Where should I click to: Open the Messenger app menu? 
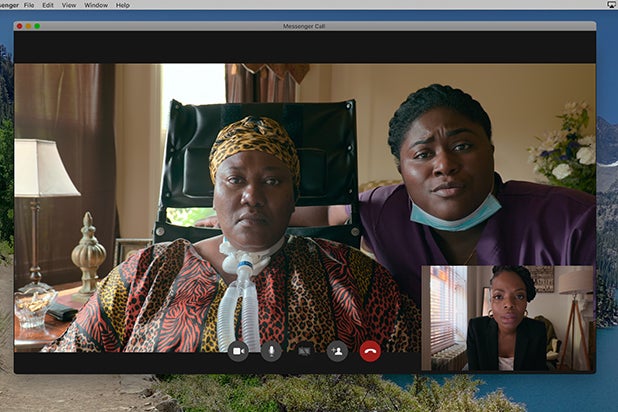pos(8,5)
